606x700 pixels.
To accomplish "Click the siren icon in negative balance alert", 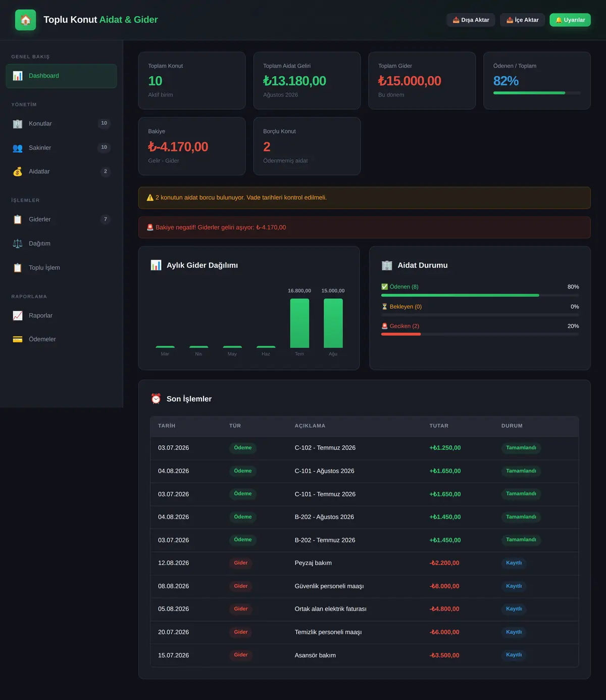I will (x=150, y=227).
